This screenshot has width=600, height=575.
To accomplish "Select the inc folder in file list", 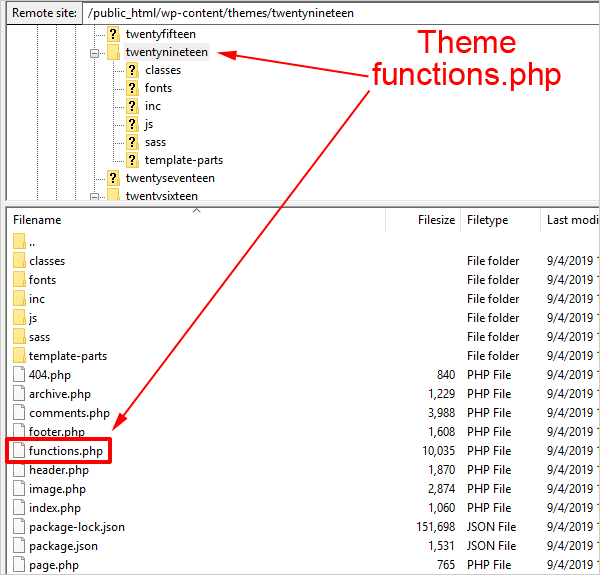I will (37, 299).
